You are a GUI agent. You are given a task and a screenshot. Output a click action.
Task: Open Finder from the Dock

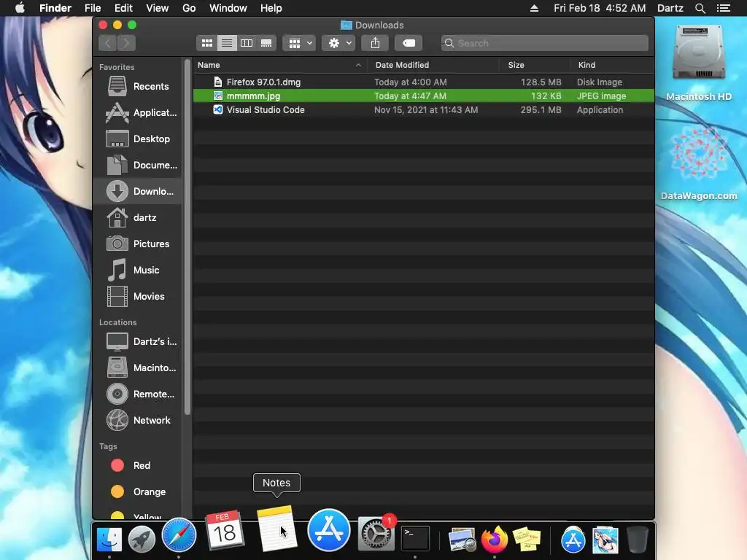[x=109, y=540]
